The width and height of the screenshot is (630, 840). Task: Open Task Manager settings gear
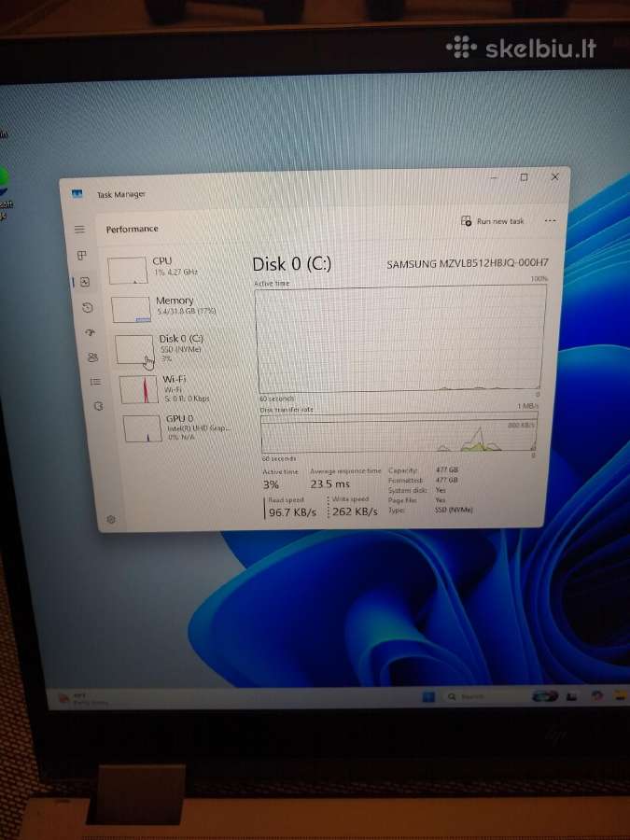point(111,519)
